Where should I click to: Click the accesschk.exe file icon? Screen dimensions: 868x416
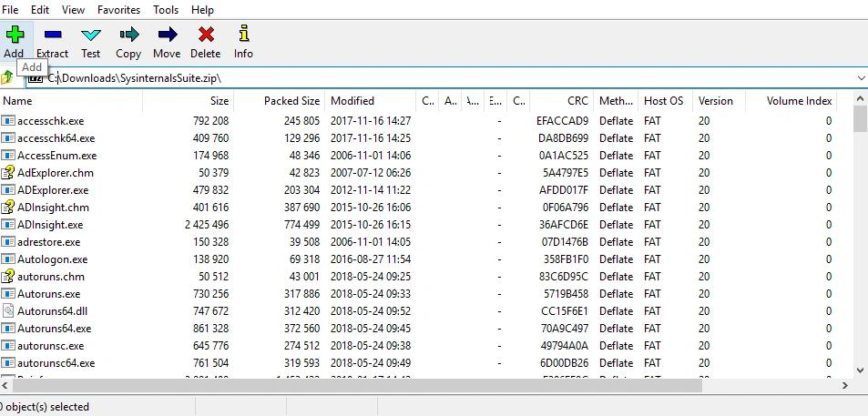[x=8, y=120]
